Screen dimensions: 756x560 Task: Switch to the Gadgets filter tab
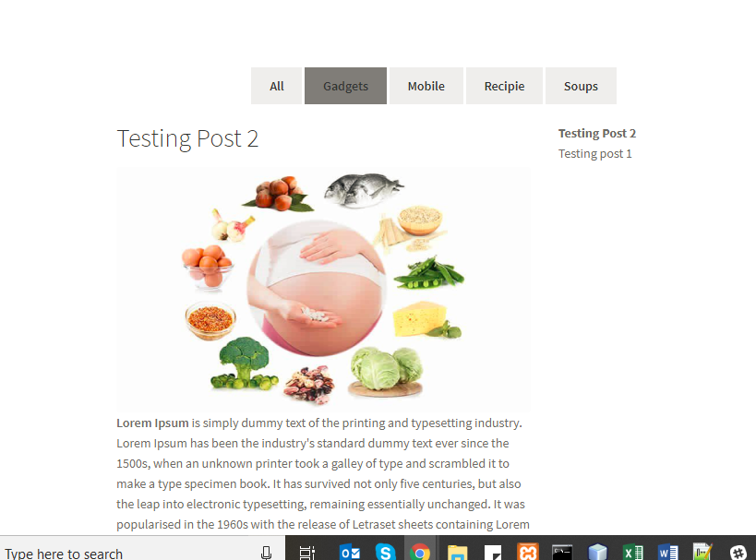tap(346, 86)
